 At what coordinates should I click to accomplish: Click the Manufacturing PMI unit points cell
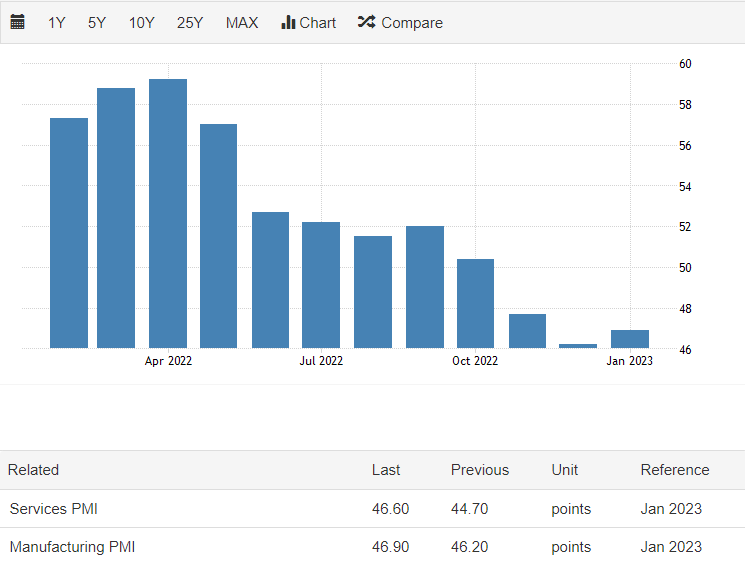[571, 547]
